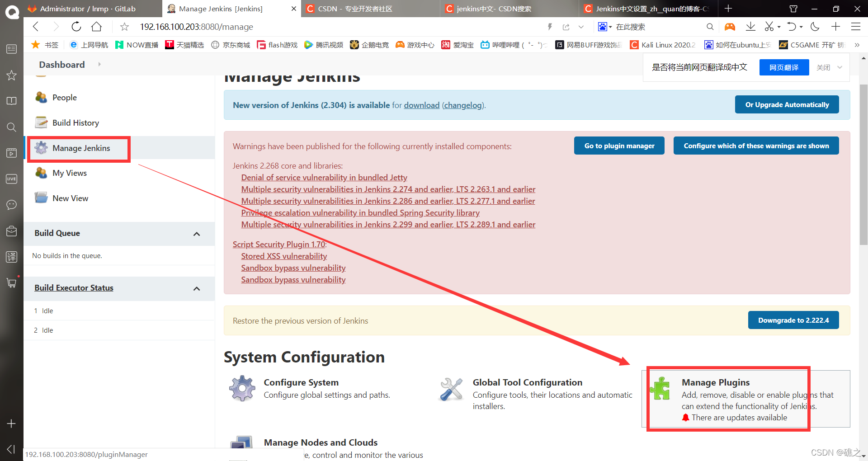The width and height of the screenshot is (868, 461).
Task: Open the download link for new Jenkins
Action: click(x=421, y=105)
